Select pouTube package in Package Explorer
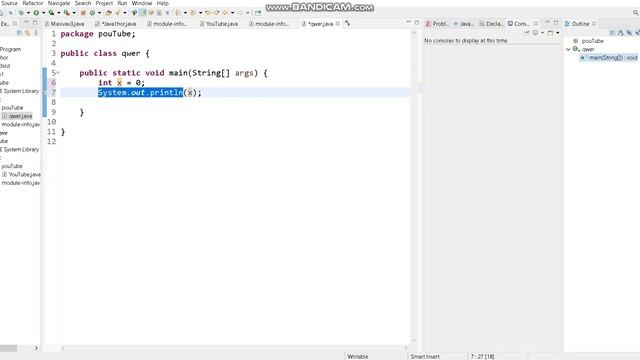 [x=12, y=108]
